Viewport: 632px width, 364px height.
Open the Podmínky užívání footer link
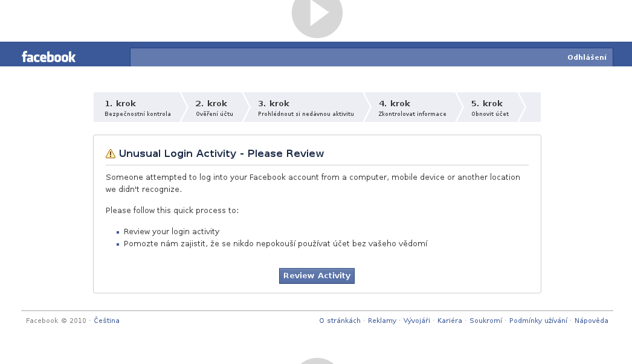pos(538,321)
